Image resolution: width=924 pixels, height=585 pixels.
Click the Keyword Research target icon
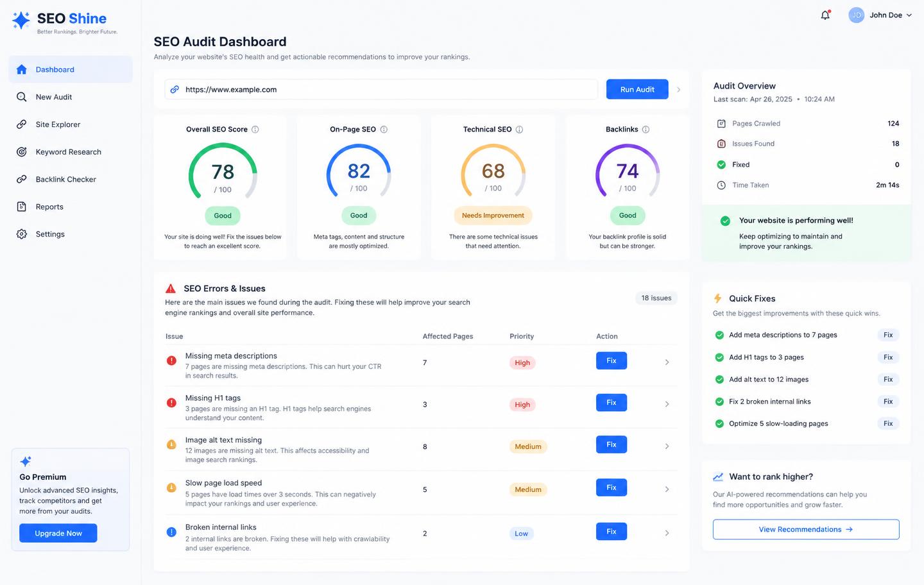point(22,152)
